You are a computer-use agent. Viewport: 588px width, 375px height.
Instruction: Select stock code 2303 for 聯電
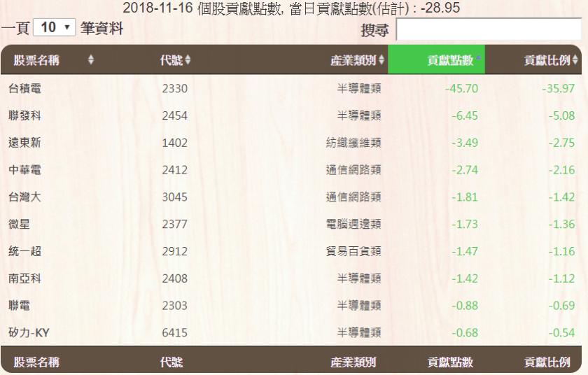point(174,306)
